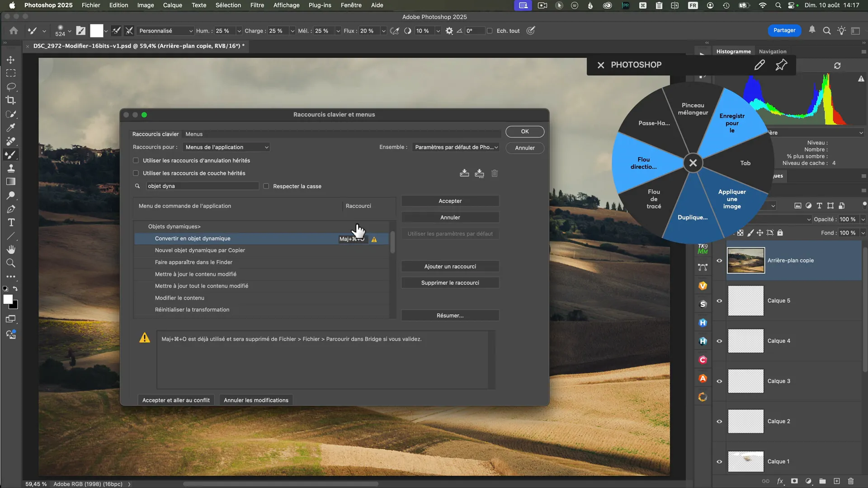Check the Respecter la casse box
Viewport: 868px width, 488px height.
click(266, 186)
